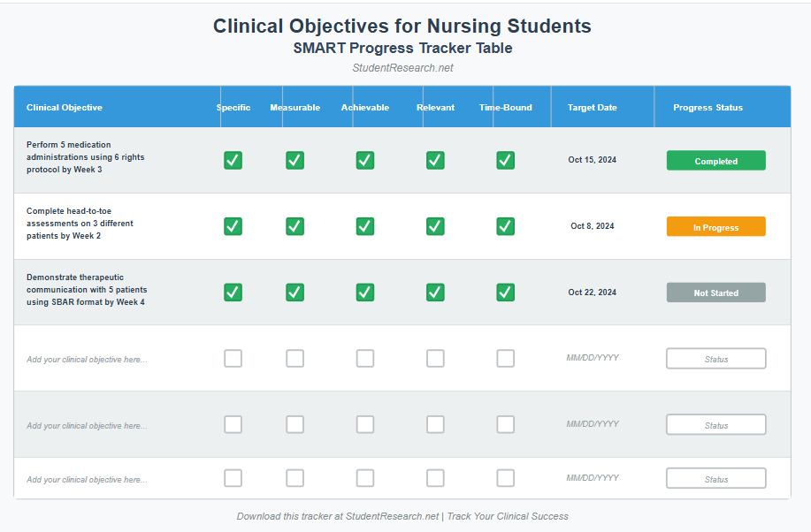Click the gray Not Started status badge
The width and height of the screenshot is (811, 532).
[x=715, y=292]
